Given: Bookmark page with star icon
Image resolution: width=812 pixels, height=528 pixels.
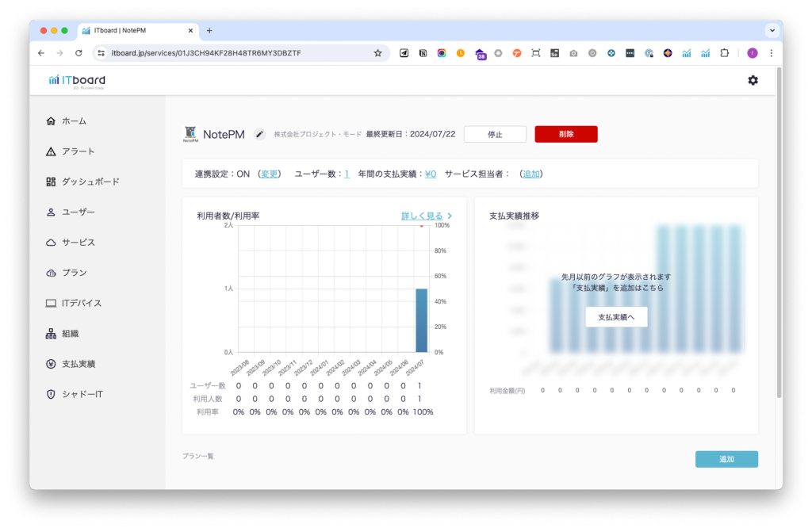Looking at the screenshot, I should point(377,53).
